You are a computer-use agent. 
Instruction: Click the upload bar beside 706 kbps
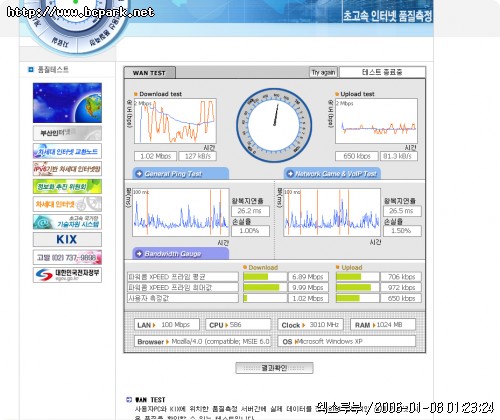pyautogui.click(x=358, y=277)
